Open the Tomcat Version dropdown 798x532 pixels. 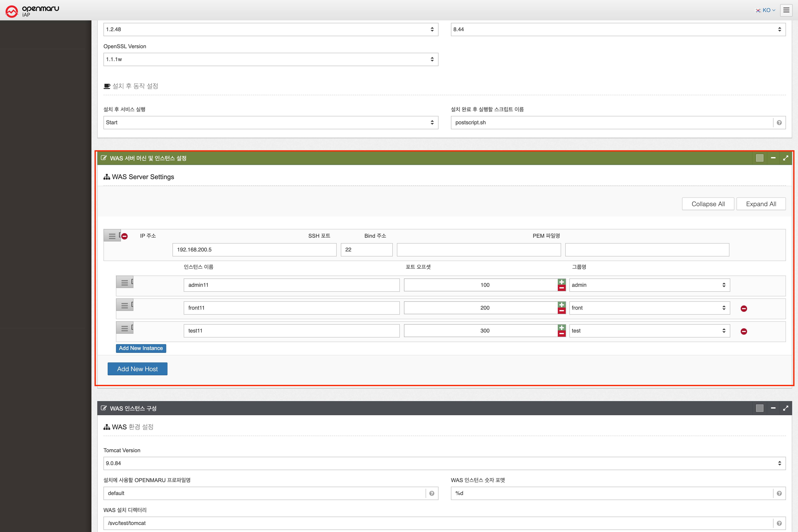pyautogui.click(x=445, y=463)
